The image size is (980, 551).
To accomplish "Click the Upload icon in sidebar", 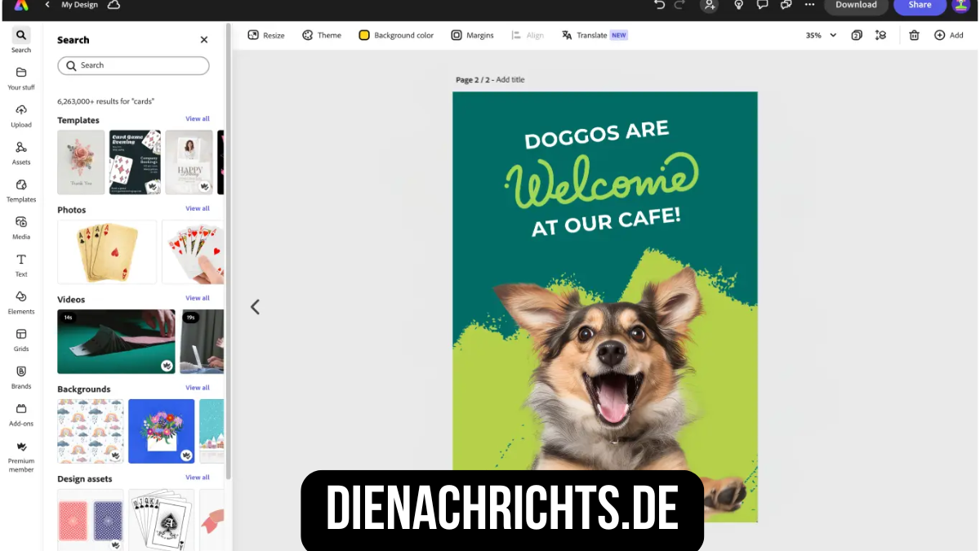I will click(x=21, y=110).
